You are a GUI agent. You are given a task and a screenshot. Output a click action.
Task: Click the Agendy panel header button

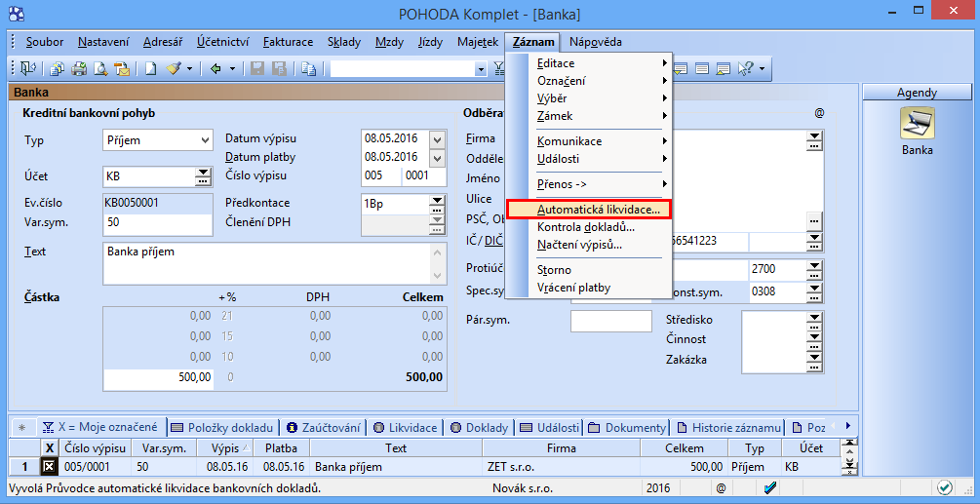(917, 93)
